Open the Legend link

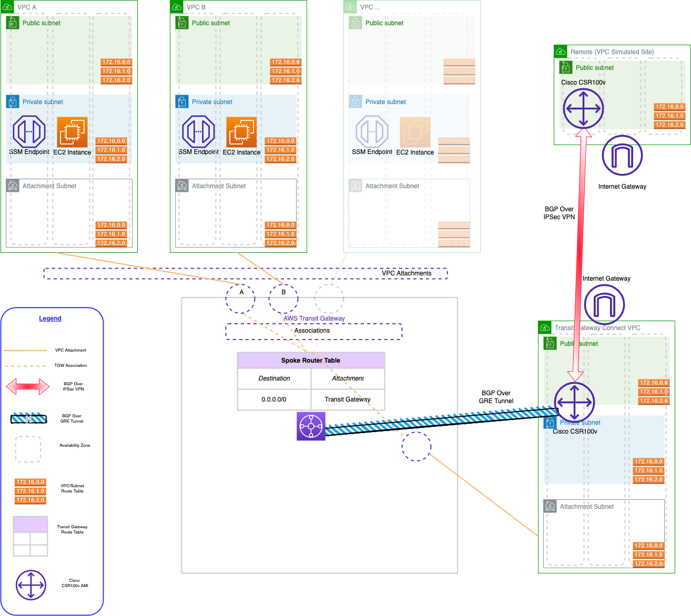[x=50, y=319]
